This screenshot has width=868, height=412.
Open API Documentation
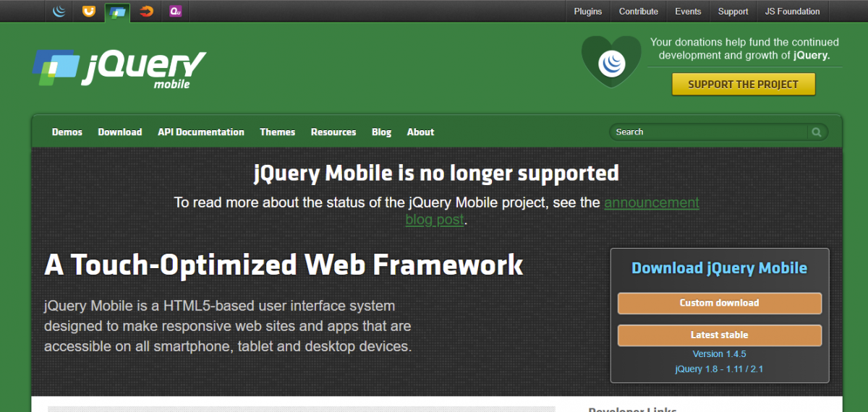click(201, 132)
